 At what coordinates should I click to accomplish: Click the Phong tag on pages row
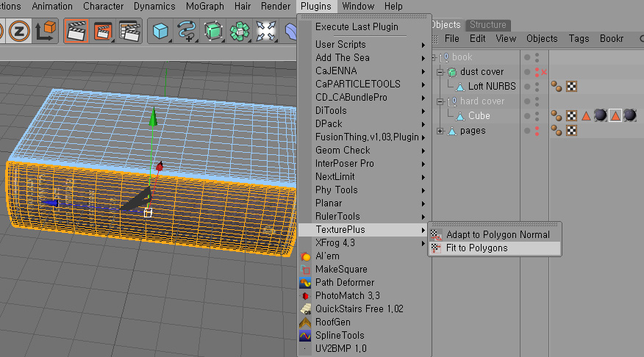557,131
